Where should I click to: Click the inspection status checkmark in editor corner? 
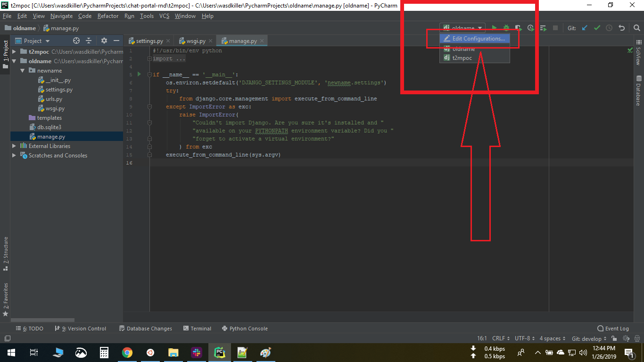(630, 49)
